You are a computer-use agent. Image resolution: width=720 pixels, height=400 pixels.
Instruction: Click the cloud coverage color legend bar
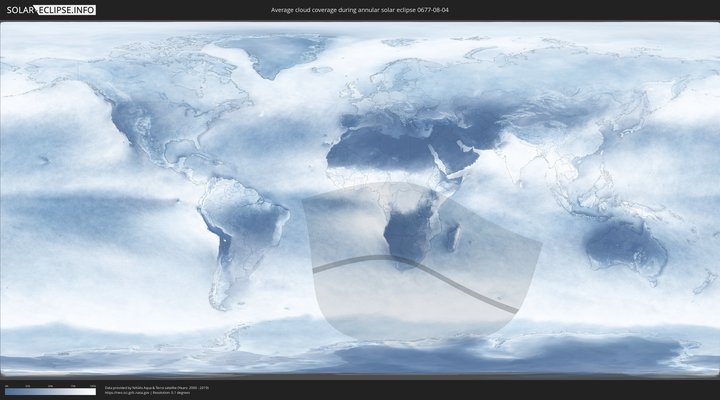50,392
